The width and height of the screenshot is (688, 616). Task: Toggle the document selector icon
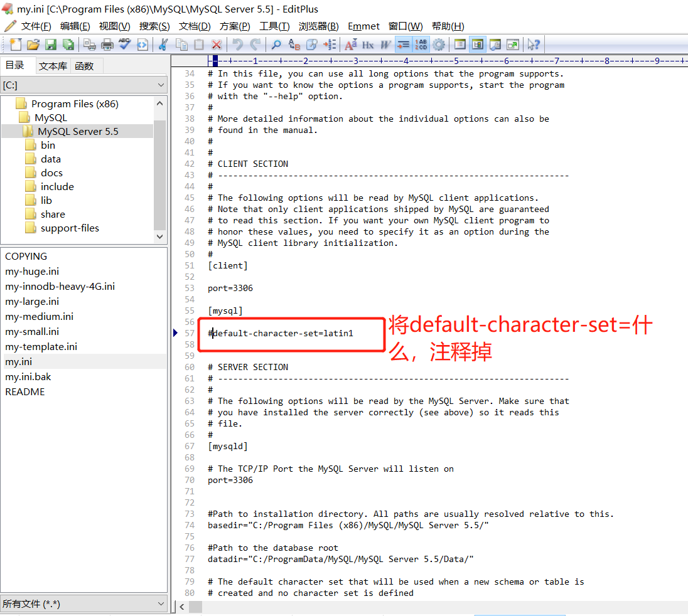[460, 45]
